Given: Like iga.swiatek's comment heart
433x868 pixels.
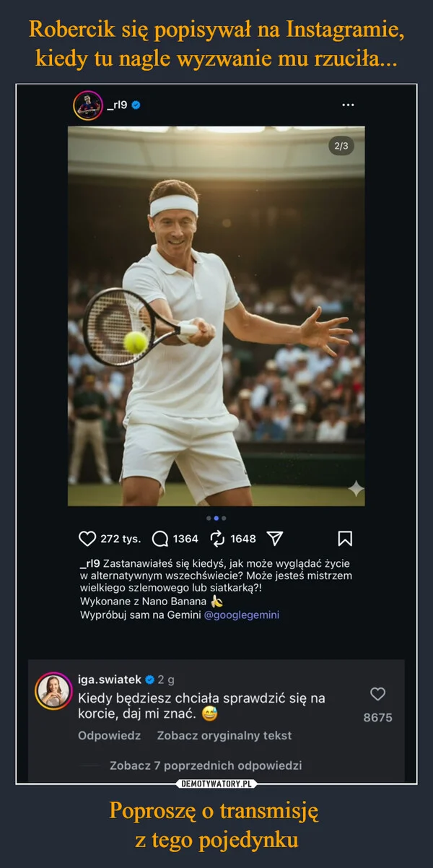Looking at the screenshot, I should coord(377,694).
